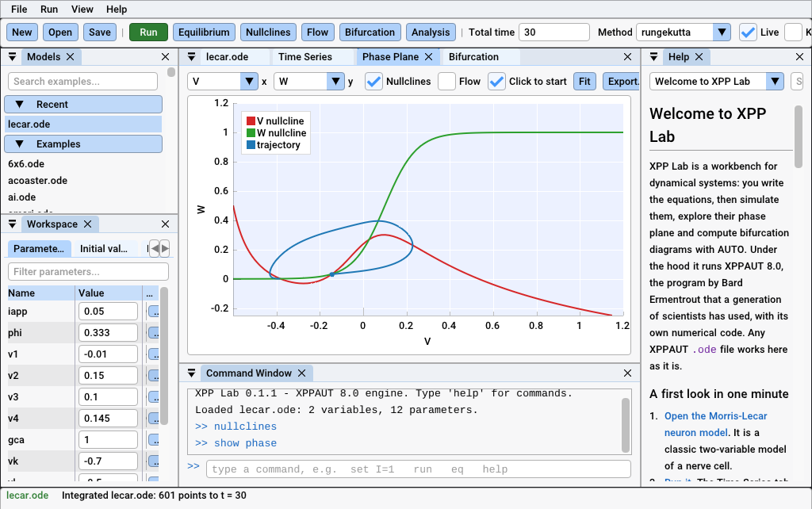
Task: Open the Help menu
Action: click(x=117, y=10)
